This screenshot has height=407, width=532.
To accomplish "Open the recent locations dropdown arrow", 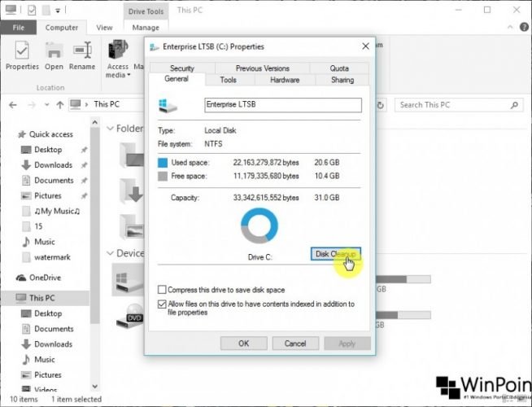I will tap(47, 105).
